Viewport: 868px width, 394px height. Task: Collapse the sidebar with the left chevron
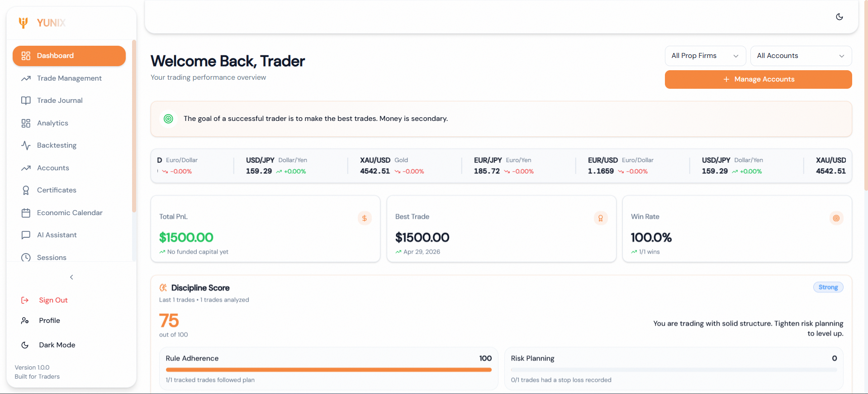71,277
